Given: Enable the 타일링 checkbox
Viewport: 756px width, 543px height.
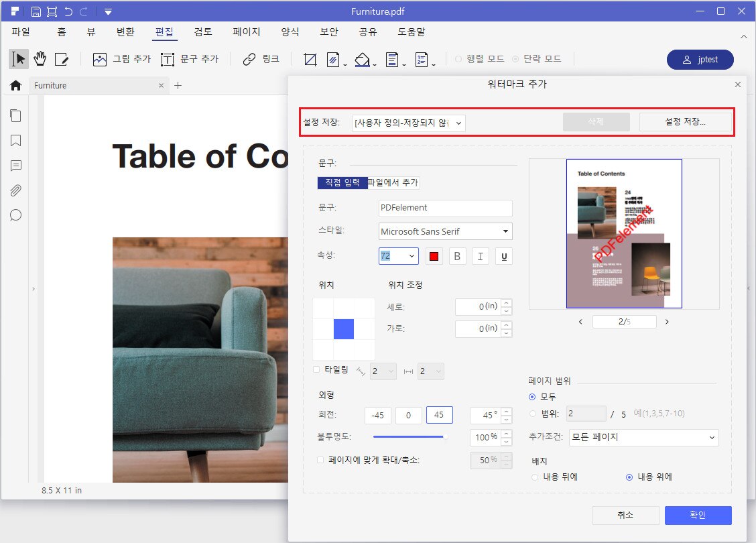Looking at the screenshot, I should 316,370.
